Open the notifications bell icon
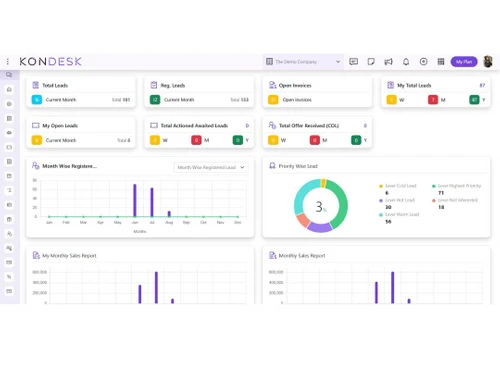 coord(406,62)
